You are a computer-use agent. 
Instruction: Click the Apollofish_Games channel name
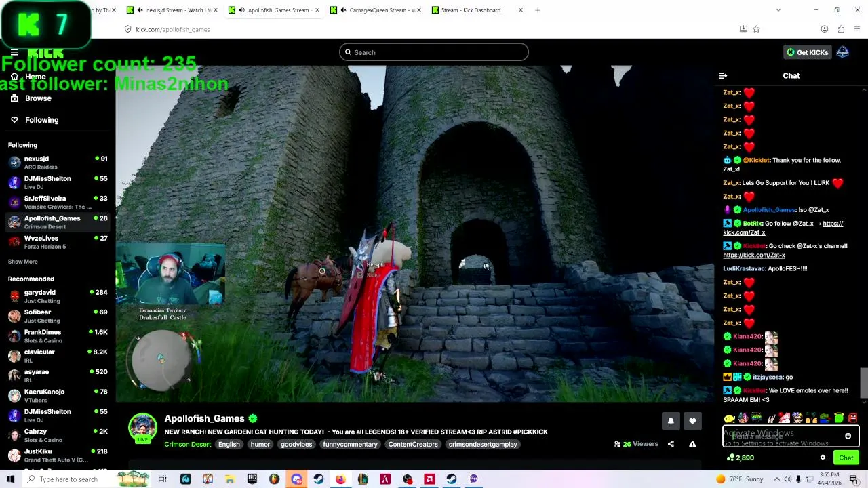point(204,418)
